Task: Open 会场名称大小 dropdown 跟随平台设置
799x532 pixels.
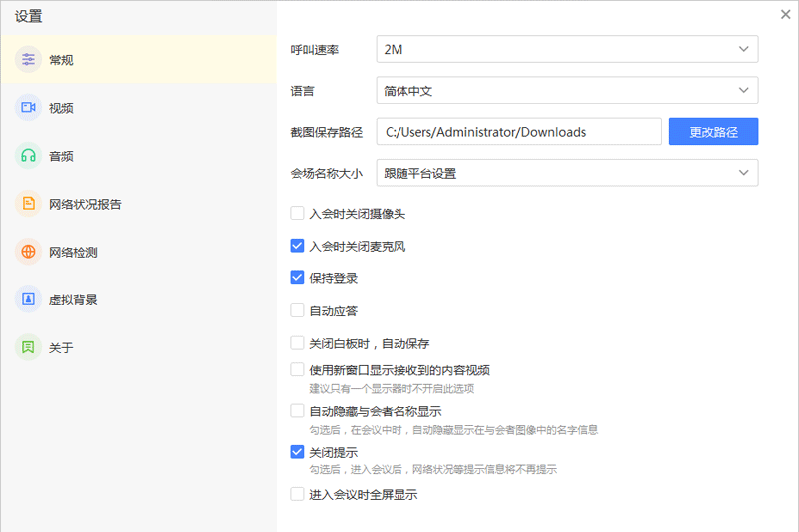Action: pyautogui.click(x=566, y=173)
